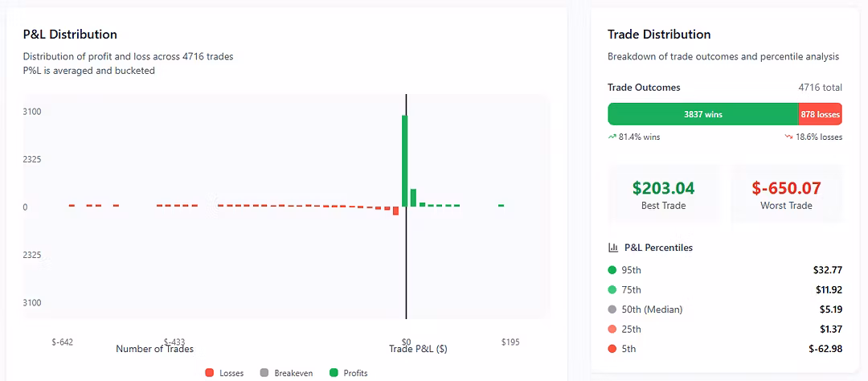This screenshot has height=381, width=868.
Task: Click the light green dot beside 75th percentile
Action: [612, 289]
